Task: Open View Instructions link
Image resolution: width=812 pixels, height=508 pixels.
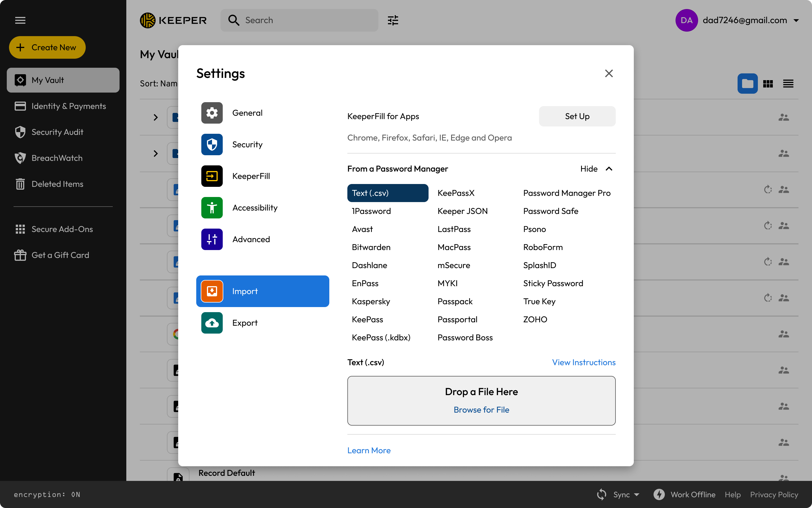Action: [584, 362]
